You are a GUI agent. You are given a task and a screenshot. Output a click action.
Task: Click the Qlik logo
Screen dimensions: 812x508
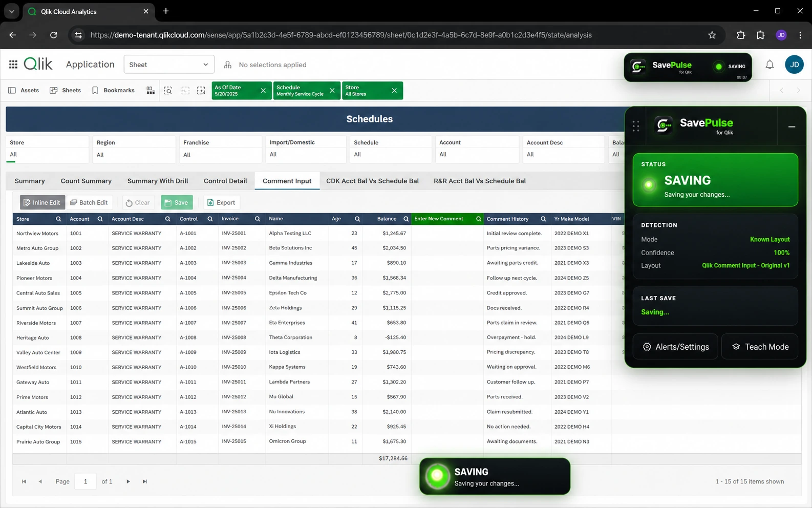pyautogui.click(x=38, y=64)
